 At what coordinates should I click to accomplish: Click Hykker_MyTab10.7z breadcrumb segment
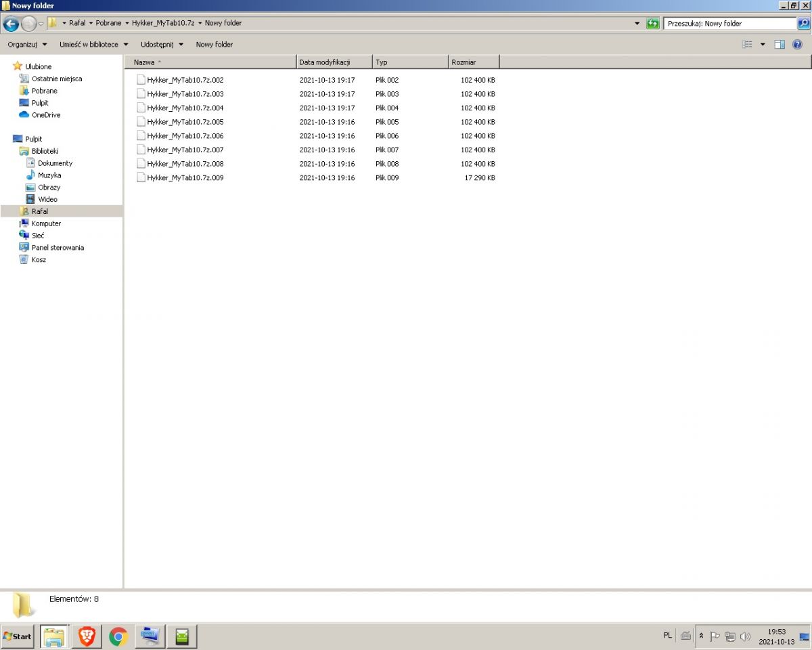pos(163,23)
